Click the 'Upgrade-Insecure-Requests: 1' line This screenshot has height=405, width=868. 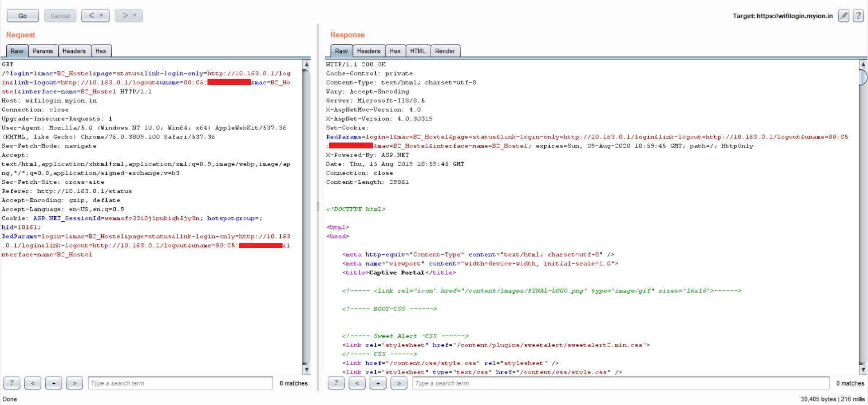pos(57,119)
